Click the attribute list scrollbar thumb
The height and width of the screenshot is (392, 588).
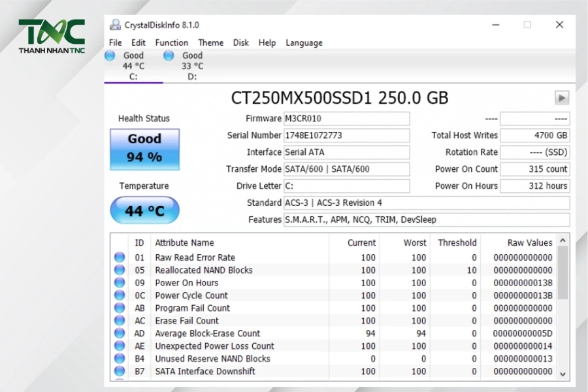point(563,272)
